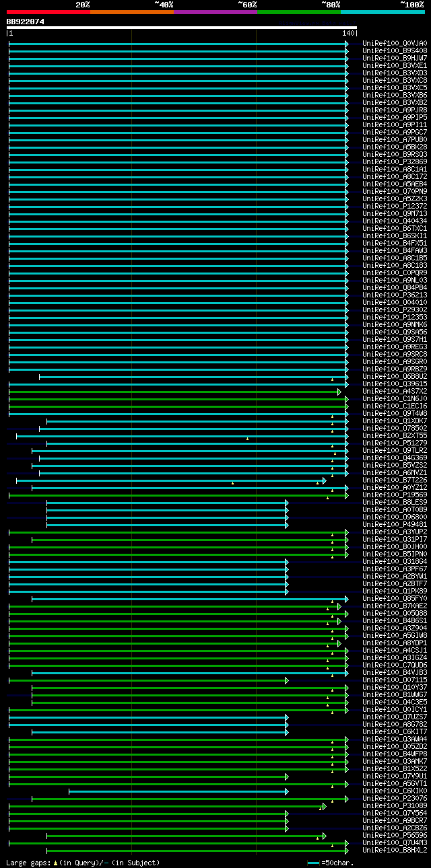The image size is (431, 868).
Task: Select the UniRef100_Q9S7H1 label
Action: click(x=395, y=339)
